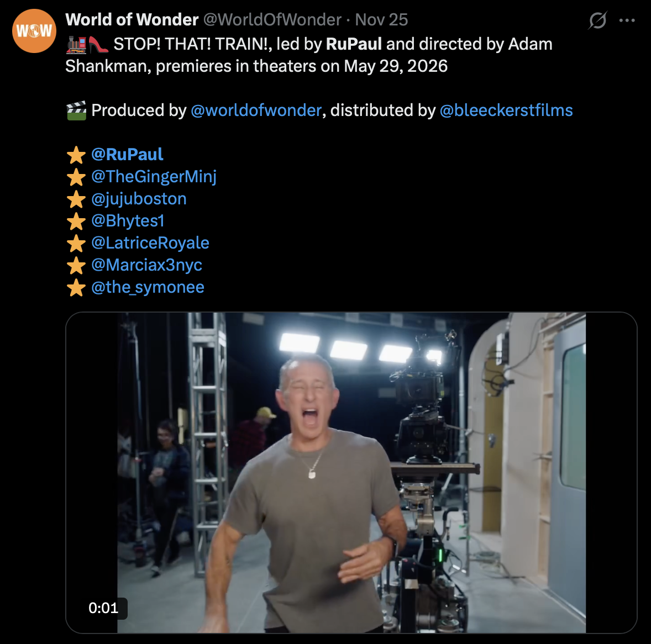Click the @Marciax3nyc mention

coord(146,265)
